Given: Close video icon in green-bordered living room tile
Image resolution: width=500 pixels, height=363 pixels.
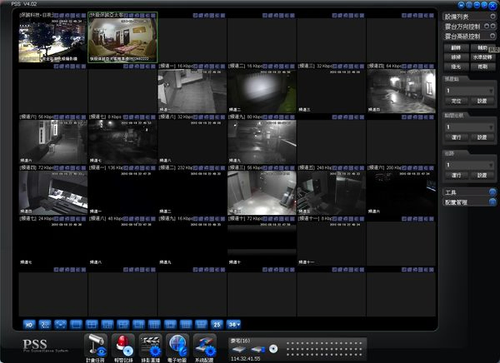Looking at the screenshot, I should pyautogui.click(x=153, y=15).
